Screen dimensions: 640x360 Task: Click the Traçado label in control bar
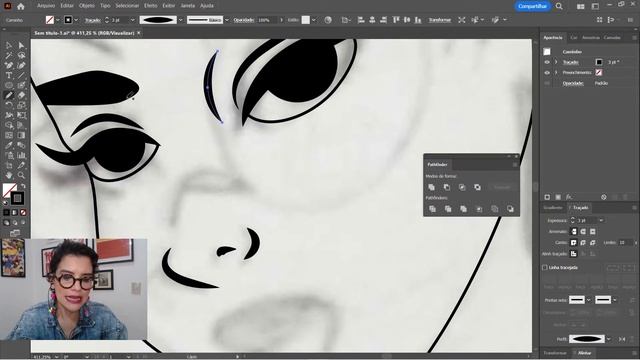[93, 20]
